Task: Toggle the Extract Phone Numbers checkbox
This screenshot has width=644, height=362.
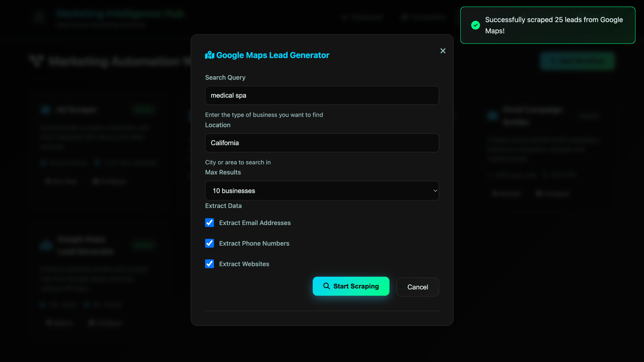Action: coord(210,243)
